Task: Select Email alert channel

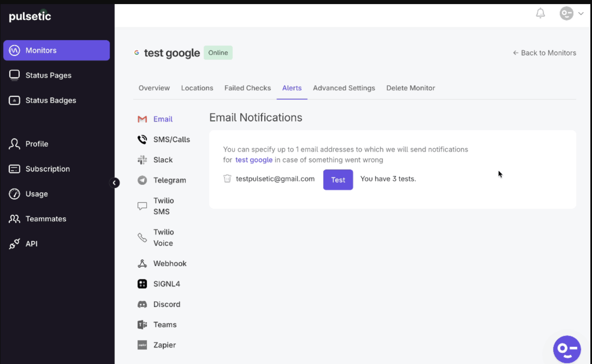Action: click(x=163, y=119)
